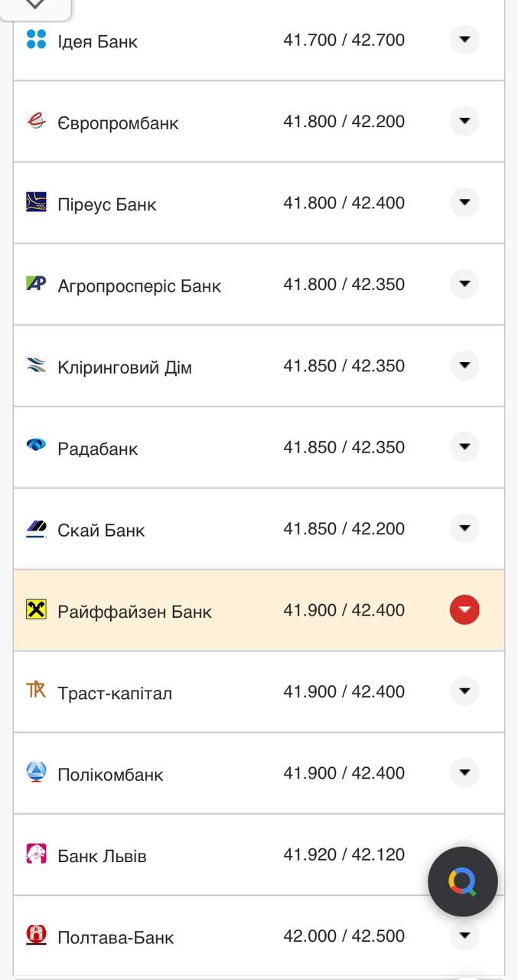This screenshot has height=980, width=518.
Task: Collapse the top panel chevron tab
Action: pyautogui.click(x=35, y=6)
